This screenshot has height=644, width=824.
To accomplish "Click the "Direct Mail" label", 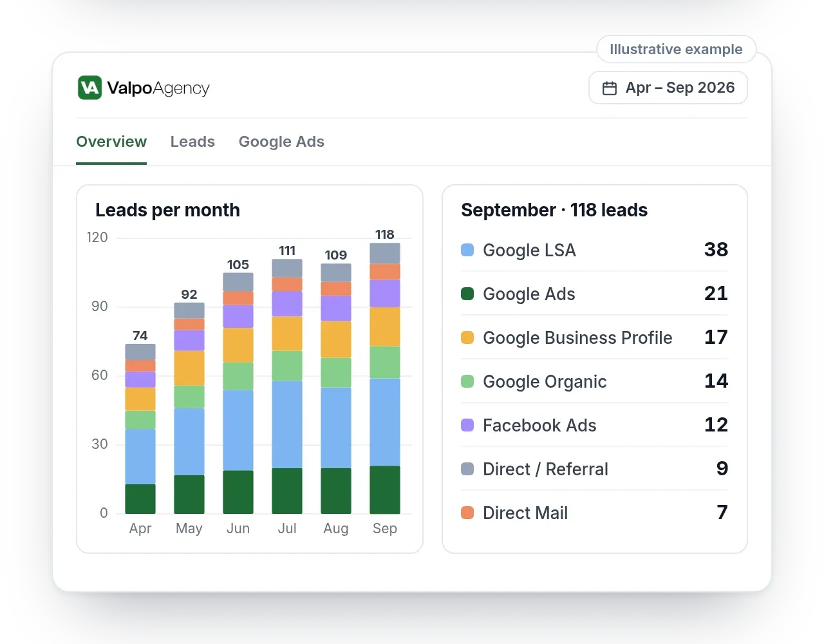I will click(x=525, y=513).
